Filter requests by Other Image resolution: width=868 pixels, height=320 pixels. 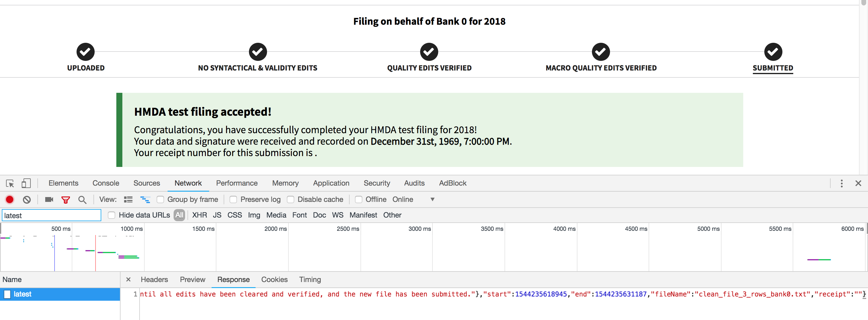(x=392, y=215)
